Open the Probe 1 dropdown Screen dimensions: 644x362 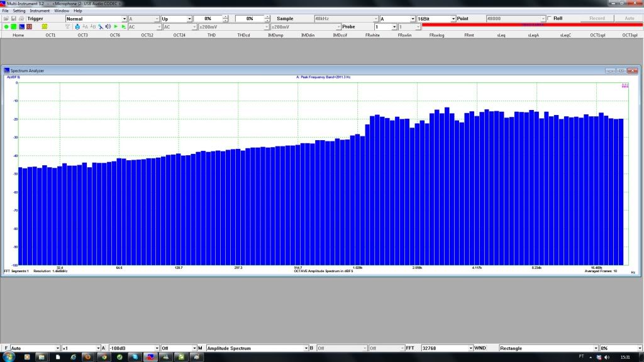coord(386,26)
